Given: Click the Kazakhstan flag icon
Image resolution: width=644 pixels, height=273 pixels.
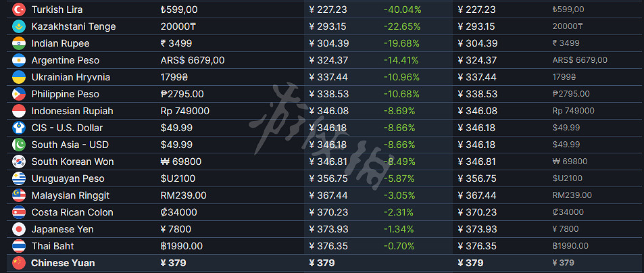Looking at the screenshot, I should (x=19, y=26).
